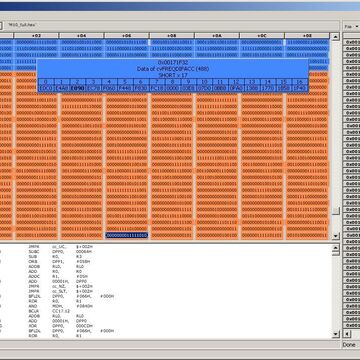
Task: Click the +0A column header
Action: 217,35
